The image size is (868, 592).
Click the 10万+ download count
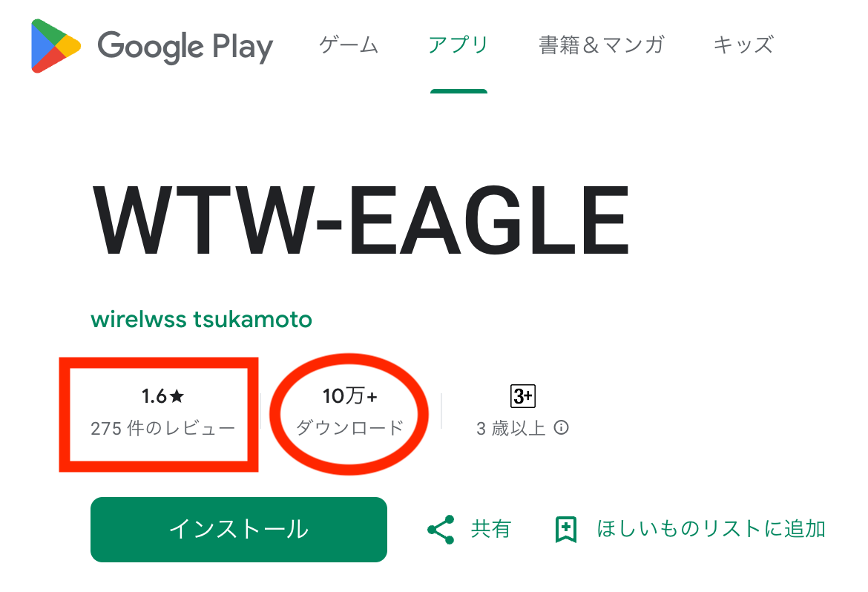(350, 396)
